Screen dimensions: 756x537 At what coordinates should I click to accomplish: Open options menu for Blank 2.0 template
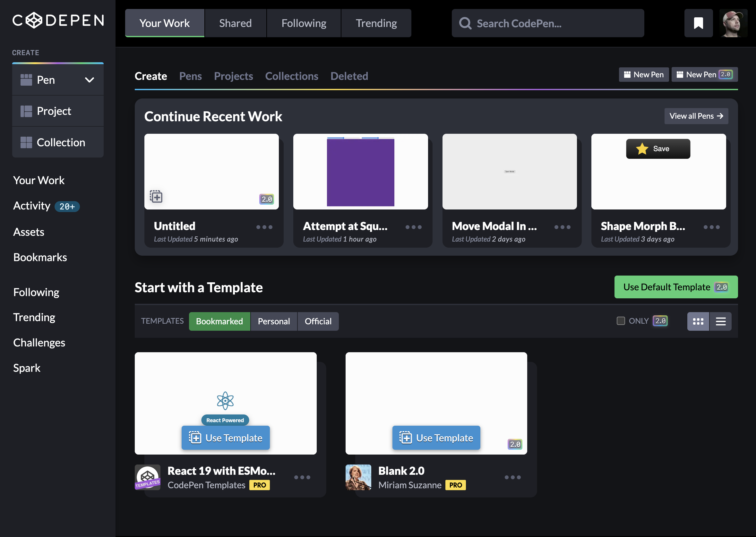[x=512, y=477]
